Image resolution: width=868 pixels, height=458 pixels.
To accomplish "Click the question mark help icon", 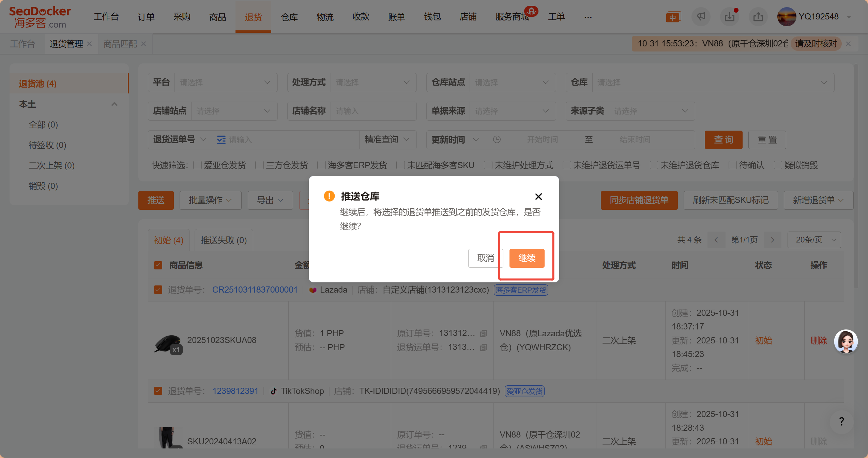I will click(x=841, y=422).
